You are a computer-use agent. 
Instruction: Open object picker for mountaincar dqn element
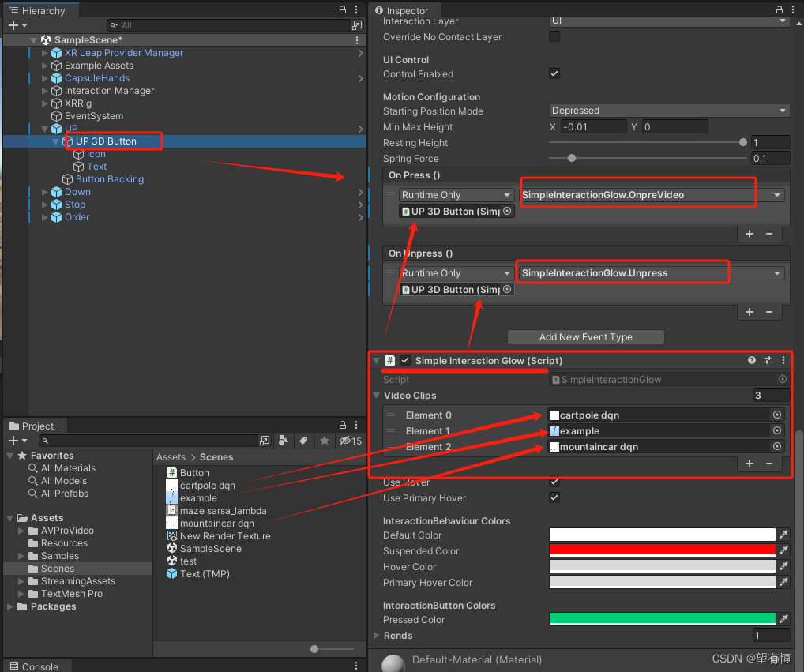[x=777, y=446]
